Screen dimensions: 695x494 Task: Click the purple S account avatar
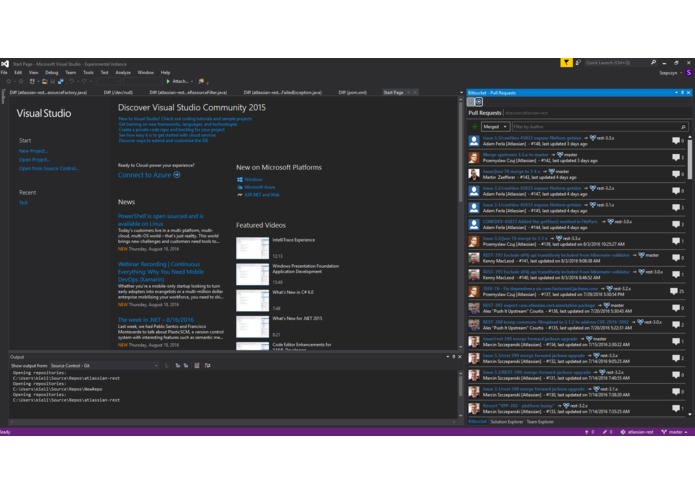click(689, 73)
